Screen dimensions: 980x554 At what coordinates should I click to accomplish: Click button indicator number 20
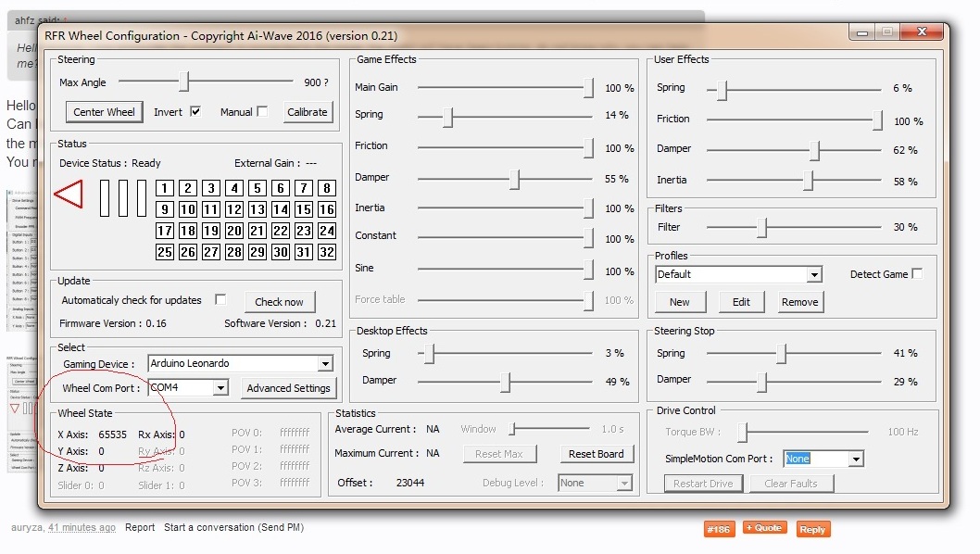coord(233,231)
